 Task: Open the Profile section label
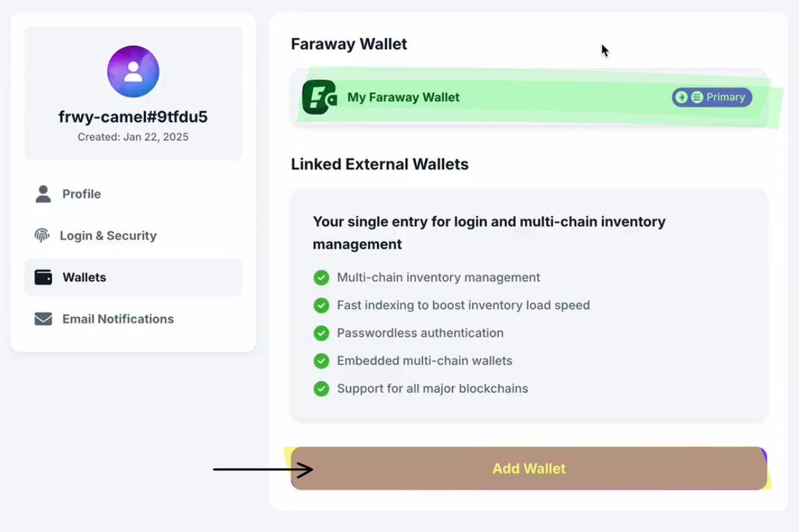(x=81, y=194)
